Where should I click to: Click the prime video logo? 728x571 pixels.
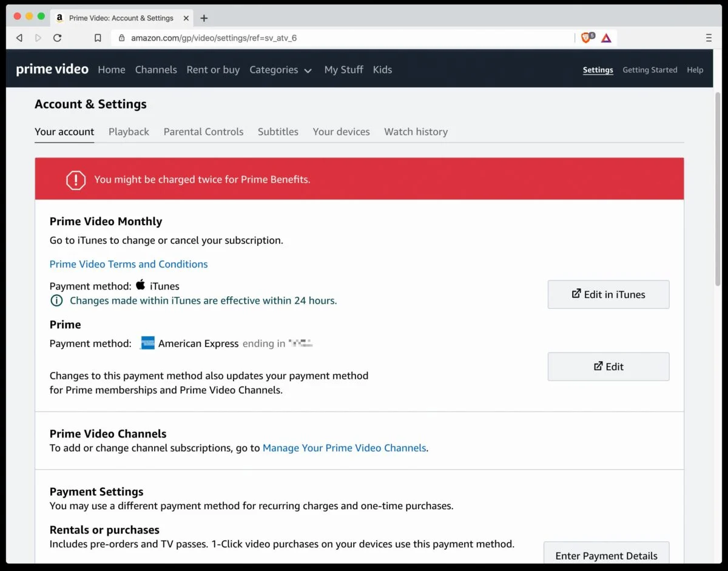tap(52, 69)
